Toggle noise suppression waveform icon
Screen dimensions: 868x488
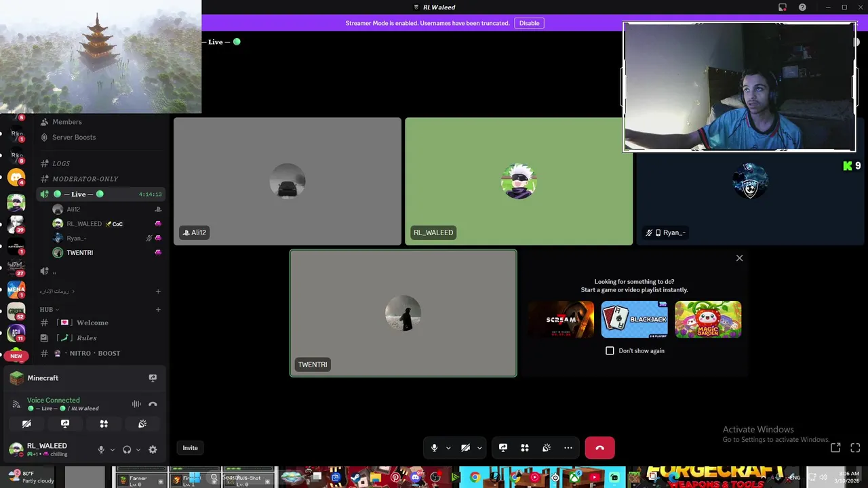[136, 404]
